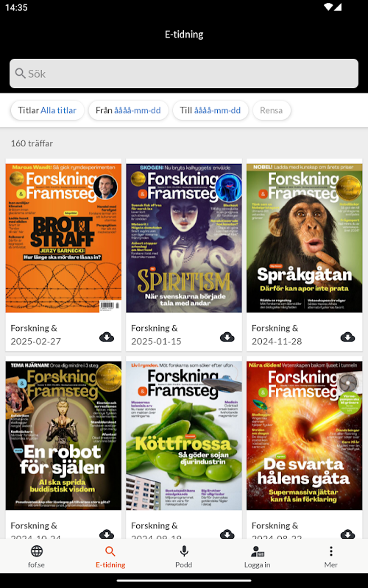Open the Mer three-dot menu

click(330, 556)
